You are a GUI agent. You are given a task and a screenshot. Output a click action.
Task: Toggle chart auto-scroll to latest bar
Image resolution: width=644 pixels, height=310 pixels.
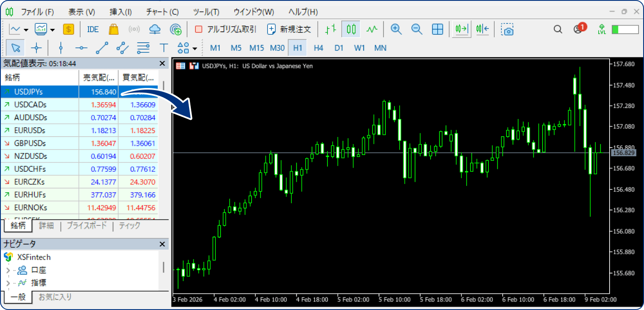click(461, 29)
